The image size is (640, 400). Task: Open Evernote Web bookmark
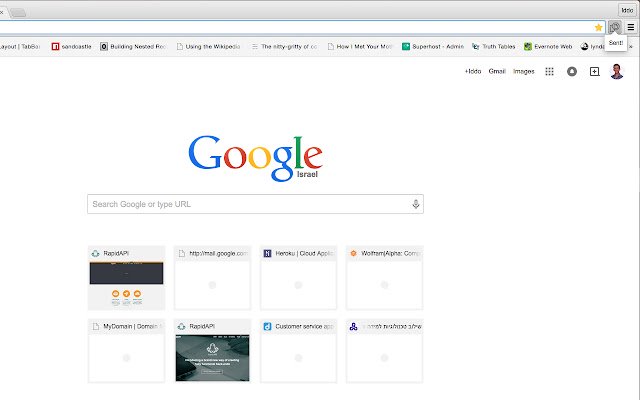548,47
